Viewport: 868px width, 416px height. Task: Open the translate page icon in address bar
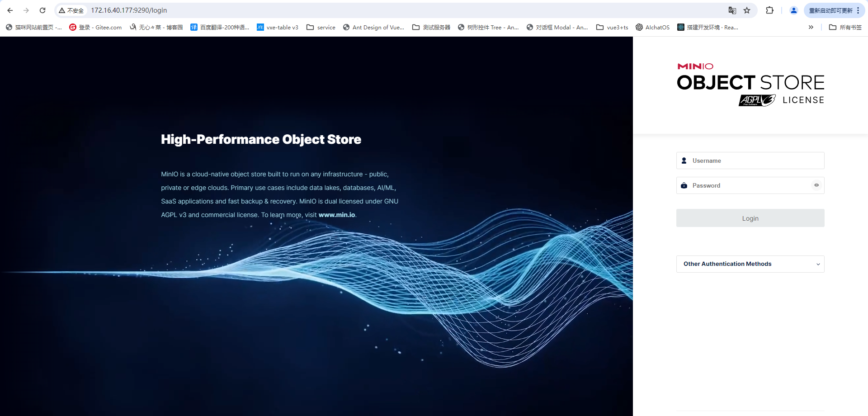pyautogui.click(x=732, y=10)
